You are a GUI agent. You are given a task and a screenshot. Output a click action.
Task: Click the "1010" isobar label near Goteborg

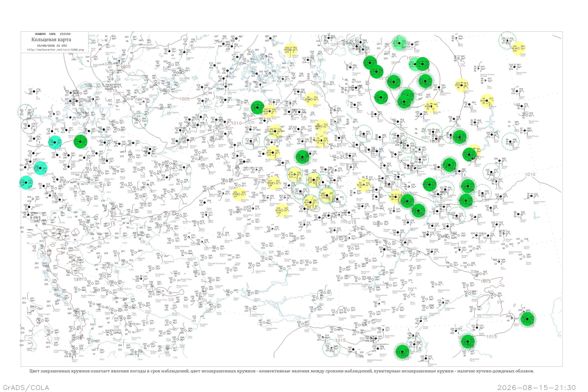112,91
